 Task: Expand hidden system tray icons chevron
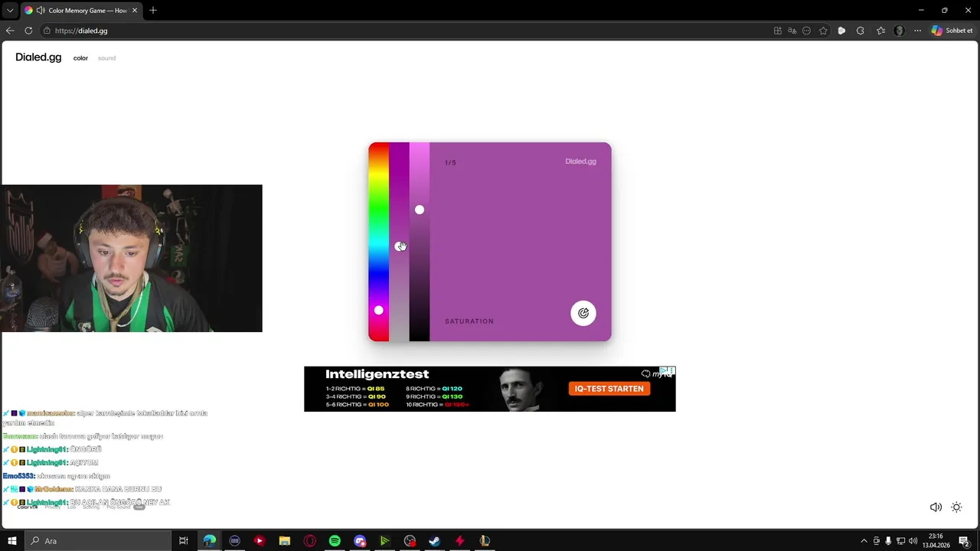pos(864,541)
